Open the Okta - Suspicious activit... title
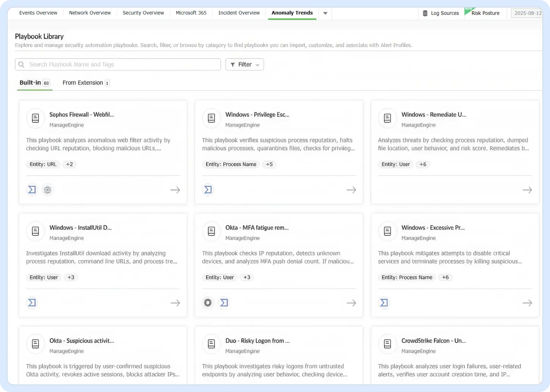Image resolution: width=550 pixels, height=392 pixels. point(82,341)
